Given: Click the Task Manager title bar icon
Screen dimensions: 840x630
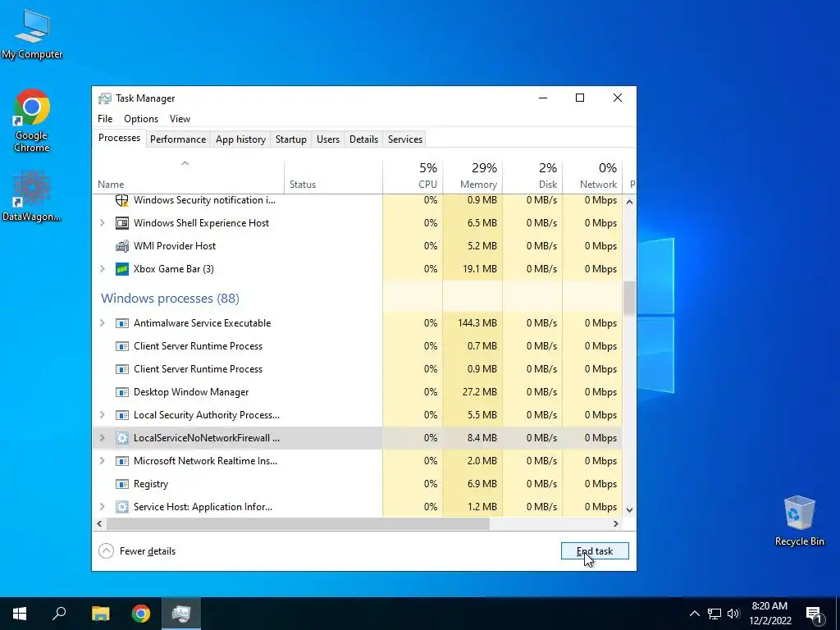Looking at the screenshot, I should [105, 98].
